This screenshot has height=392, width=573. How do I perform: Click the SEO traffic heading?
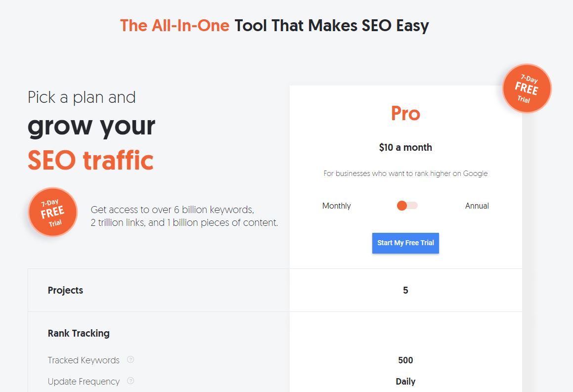point(90,160)
